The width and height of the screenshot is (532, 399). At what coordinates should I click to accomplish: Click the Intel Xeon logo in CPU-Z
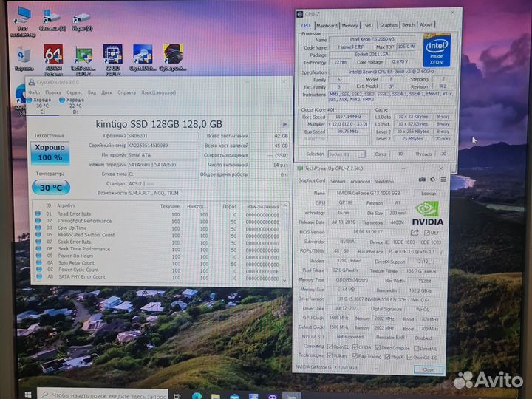tap(437, 50)
